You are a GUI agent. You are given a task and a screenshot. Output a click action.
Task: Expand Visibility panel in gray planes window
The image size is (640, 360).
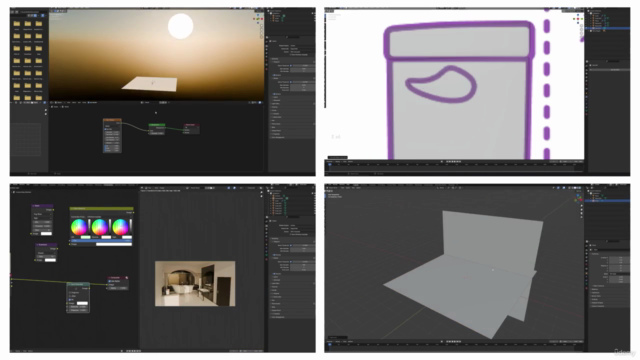[610, 299]
